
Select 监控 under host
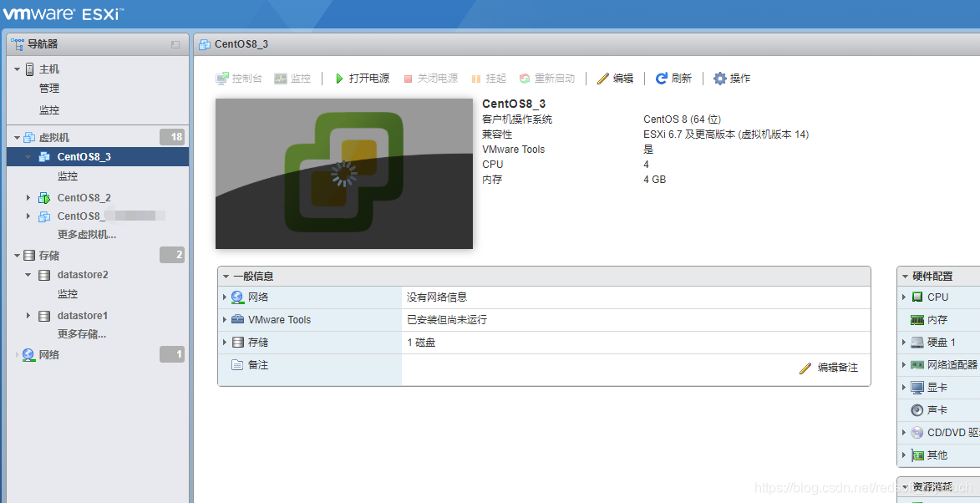(x=49, y=110)
